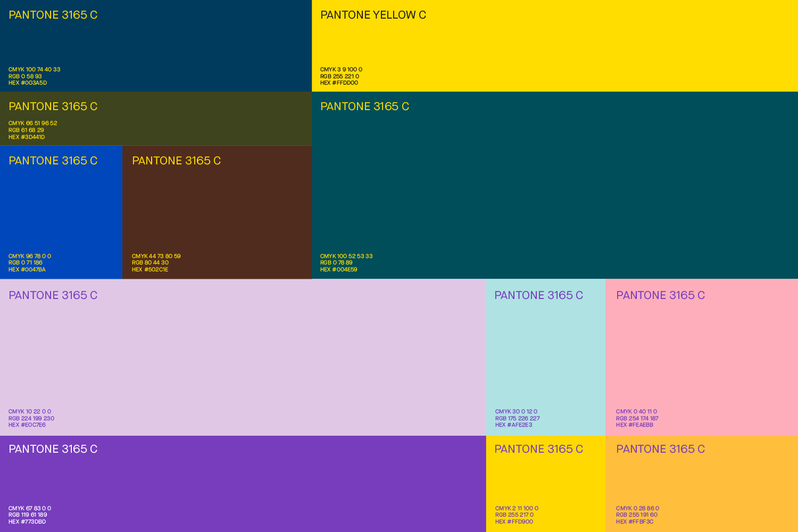This screenshot has width=798, height=532.
Task: Click the value RGB 0 58 93
Action: (25, 77)
